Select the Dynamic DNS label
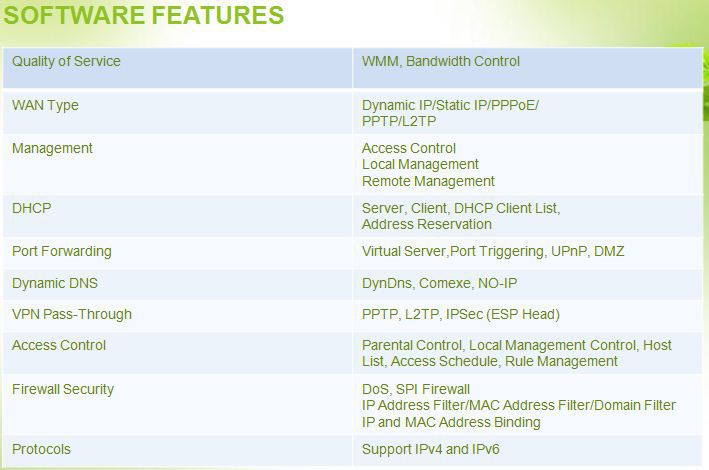 (x=55, y=283)
